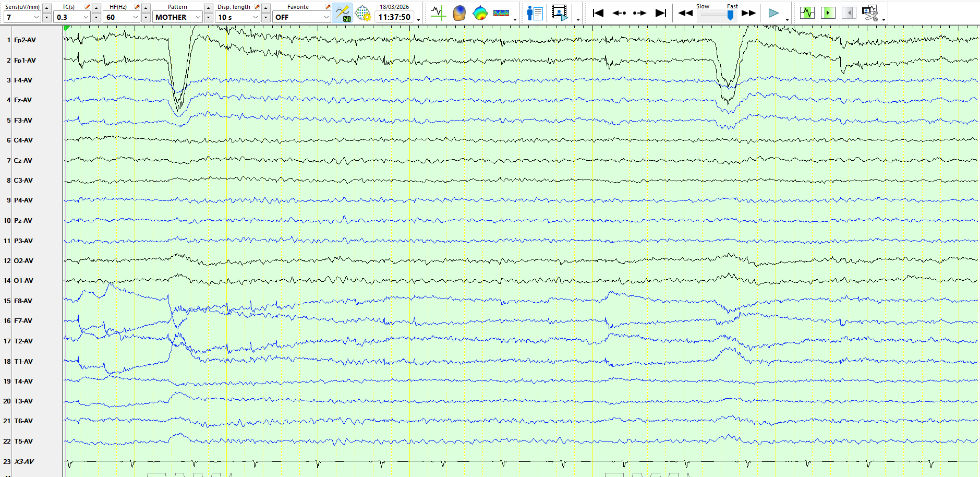
Task: Jump to the previous event marker
Action: (x=619, y=13)
